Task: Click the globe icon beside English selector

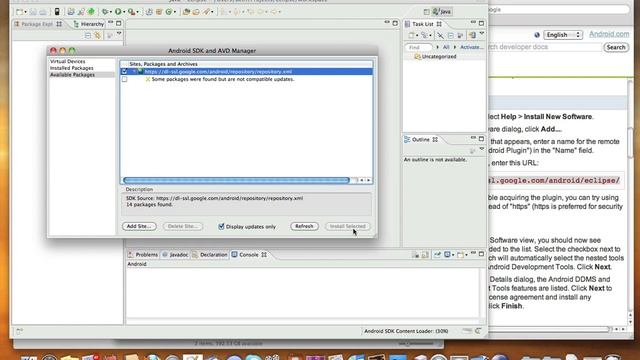Action: (537, 35)
